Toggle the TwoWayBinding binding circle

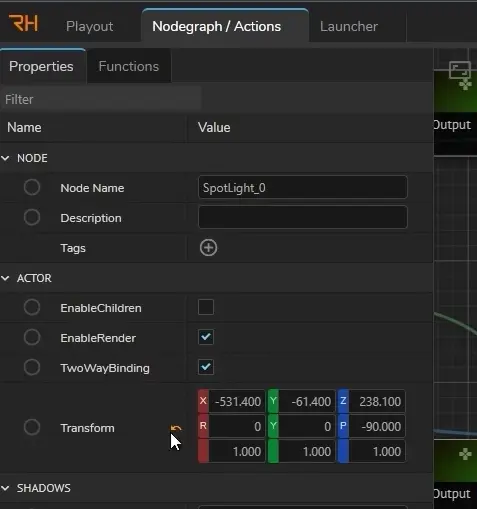coord(32,367)
